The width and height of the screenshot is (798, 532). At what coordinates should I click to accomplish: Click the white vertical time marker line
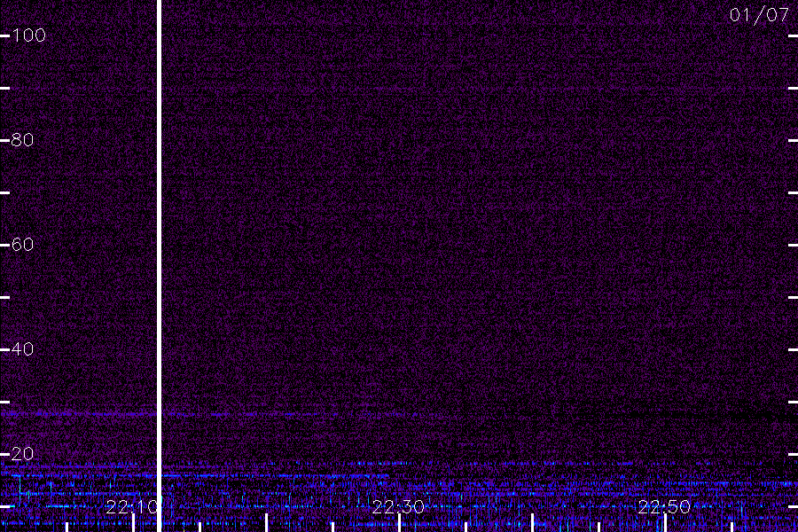160,266
